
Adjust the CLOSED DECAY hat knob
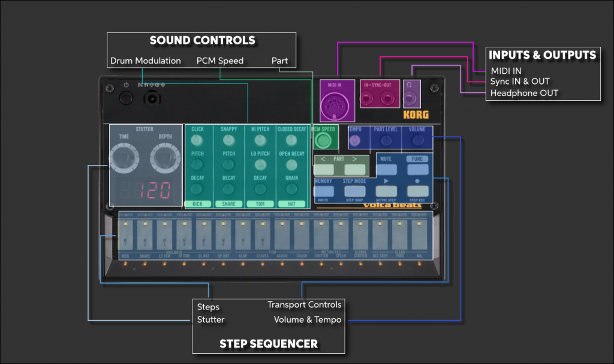[291, 140]
